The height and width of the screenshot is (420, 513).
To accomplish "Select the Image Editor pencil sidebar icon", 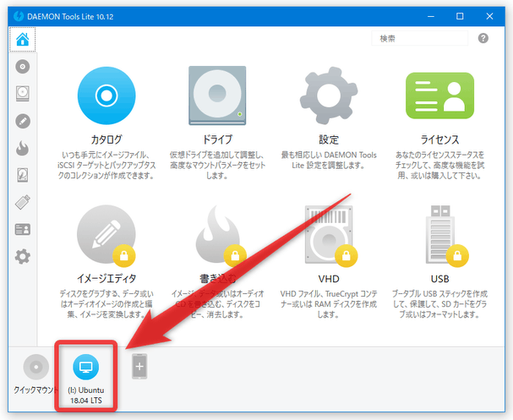I will point(23,122).
